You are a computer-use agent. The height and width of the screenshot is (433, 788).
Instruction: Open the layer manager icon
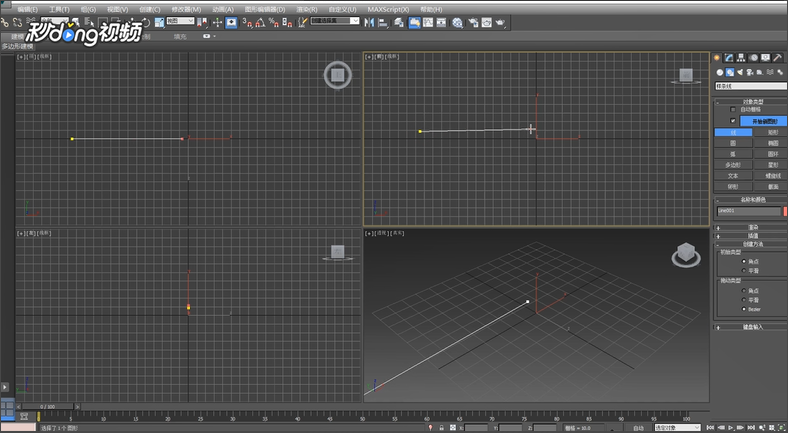[399, 22]
